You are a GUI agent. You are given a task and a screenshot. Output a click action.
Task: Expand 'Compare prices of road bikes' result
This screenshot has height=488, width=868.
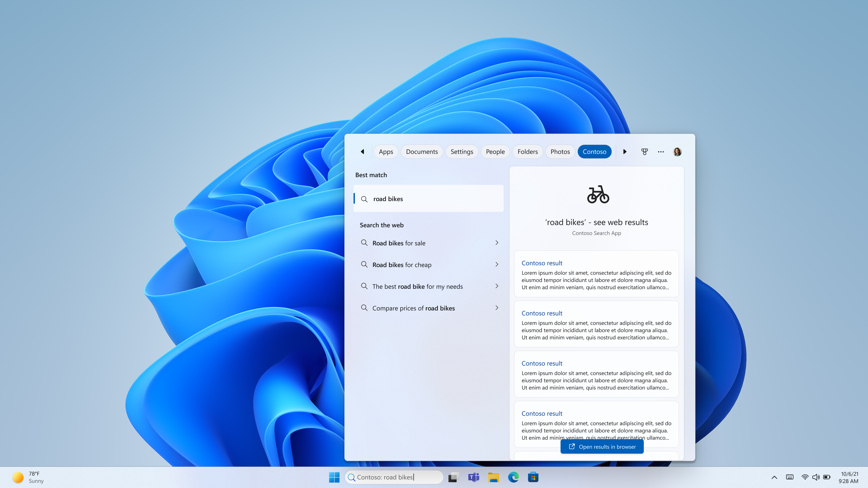tap(497, 308)
